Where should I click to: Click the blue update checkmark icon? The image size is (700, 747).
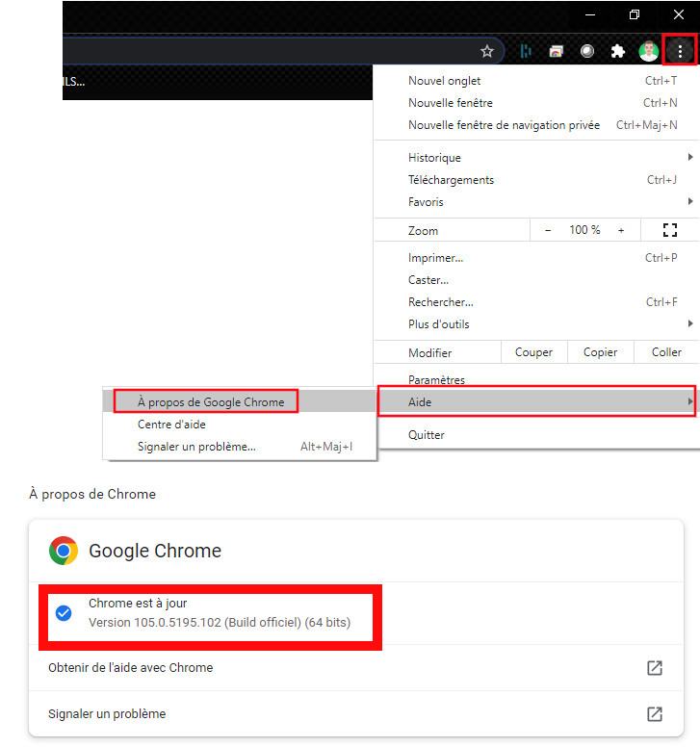tap(64, 613)
